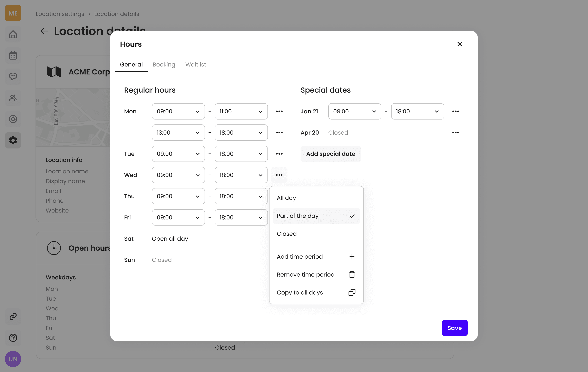The height and width of the screenshot is (372, 588).
Task: Open Tuesday end time dropdown
Action: click(x=241, y=154)
